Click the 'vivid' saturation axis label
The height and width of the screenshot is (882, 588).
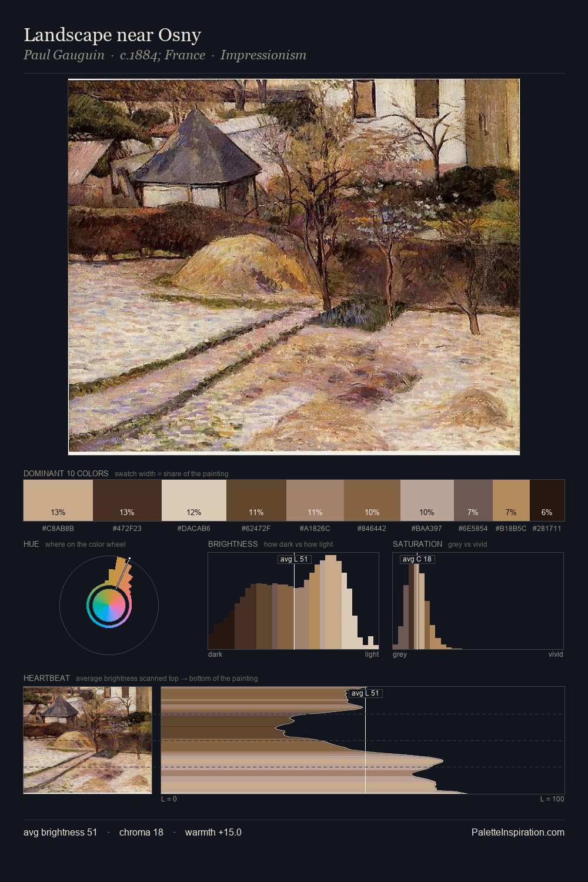[x=556, y=654]
